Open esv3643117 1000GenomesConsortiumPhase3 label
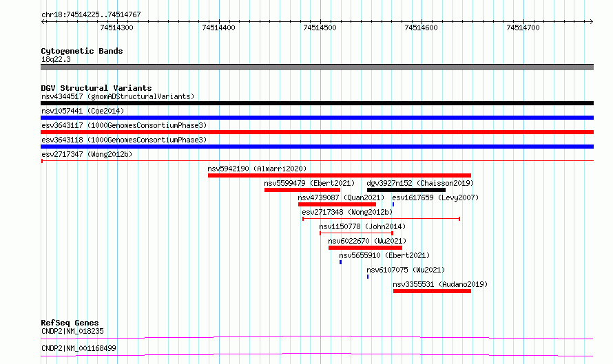The image size is (613, 364). (124, 125)
